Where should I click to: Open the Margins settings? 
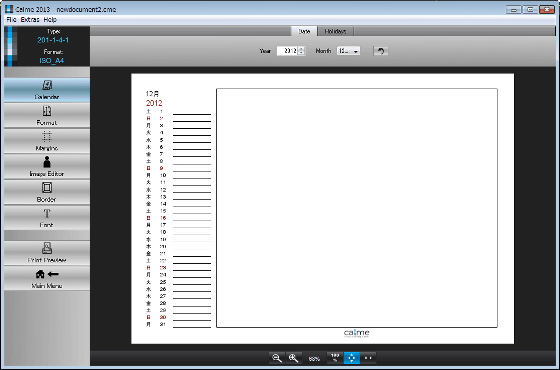[x=47, y=141]
